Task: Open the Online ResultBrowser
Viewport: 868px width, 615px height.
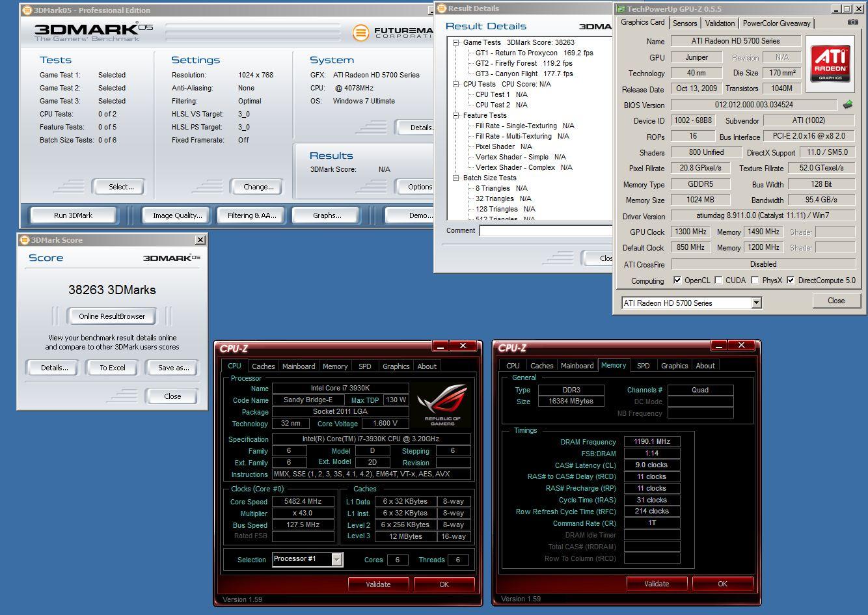Action: [x=112, y=316]
